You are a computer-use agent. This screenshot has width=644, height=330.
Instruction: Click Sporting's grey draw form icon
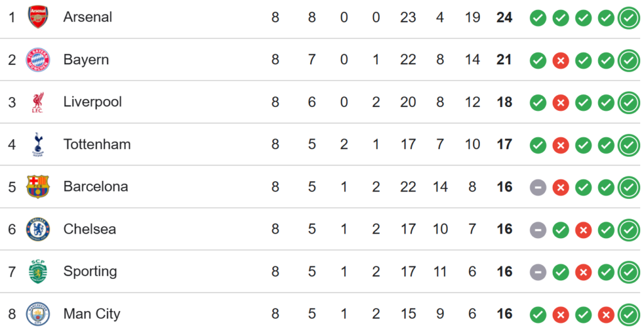click(x=538, y=272)
